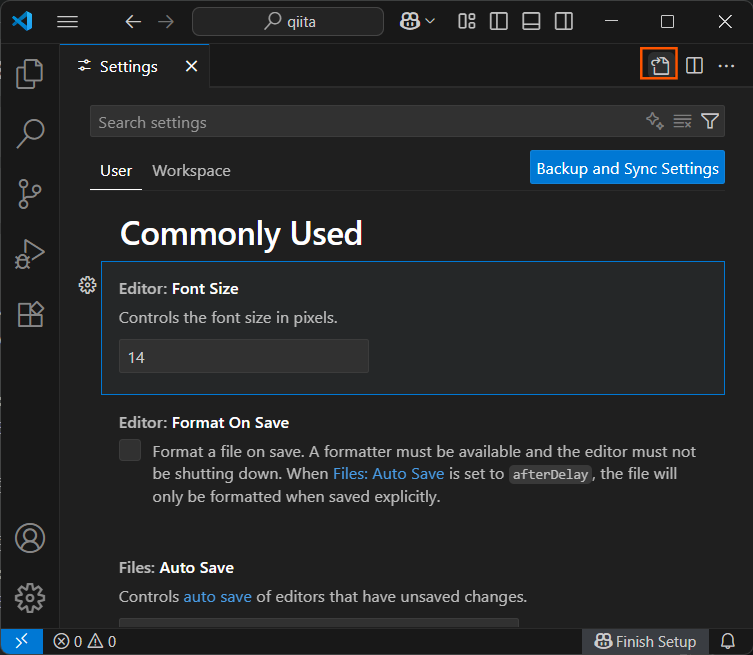The width and height of the screenshot is (753, 655).
Task: Click Open Settings (JSON) icon
Action: 659,66
